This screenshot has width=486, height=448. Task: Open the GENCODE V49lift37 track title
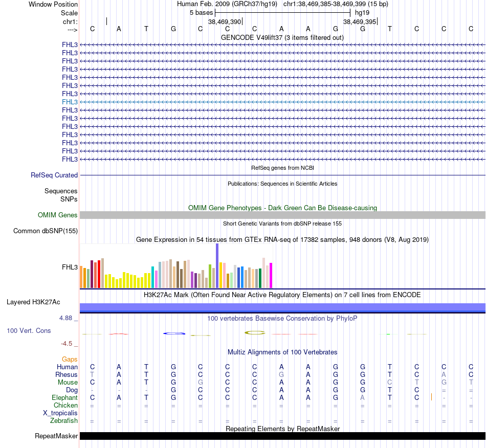click(282, 37)
